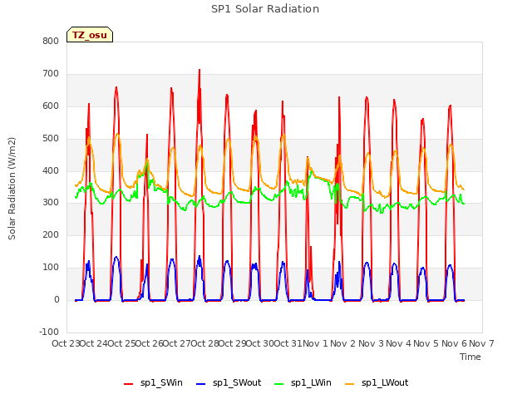Click the orange sp1_LWout legend color marker
Viewport: 532px width, 399px height.
point(349,384)
